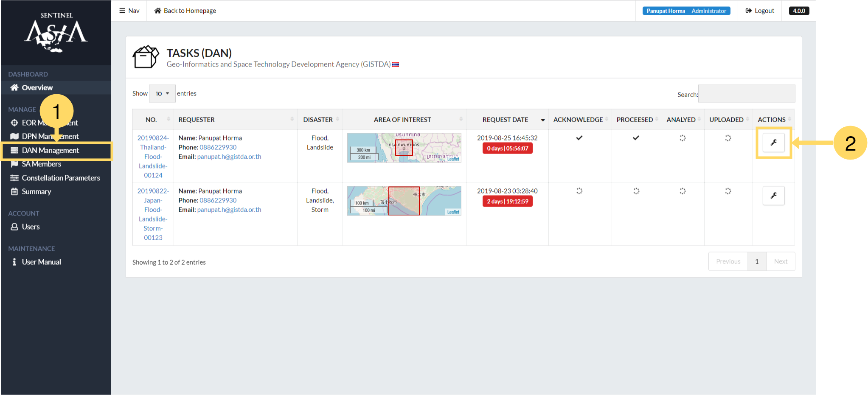Toggle Acknowledge checkmark for task 00124
868x395 pixels.
point(579,138)
